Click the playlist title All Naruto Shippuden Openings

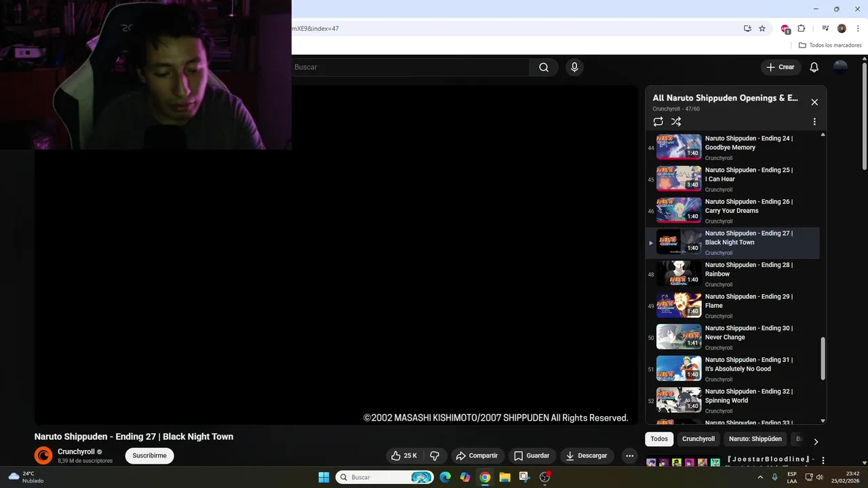(x=725, y=98)
